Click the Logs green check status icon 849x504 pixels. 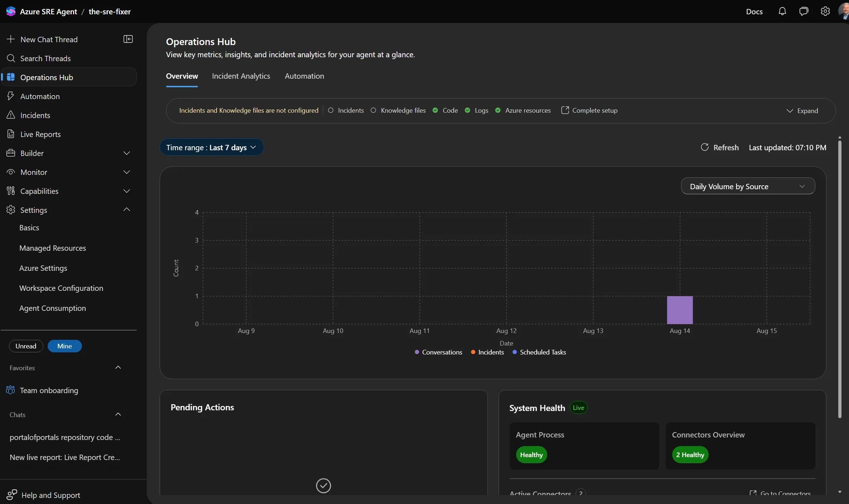(x=467, y=110)
